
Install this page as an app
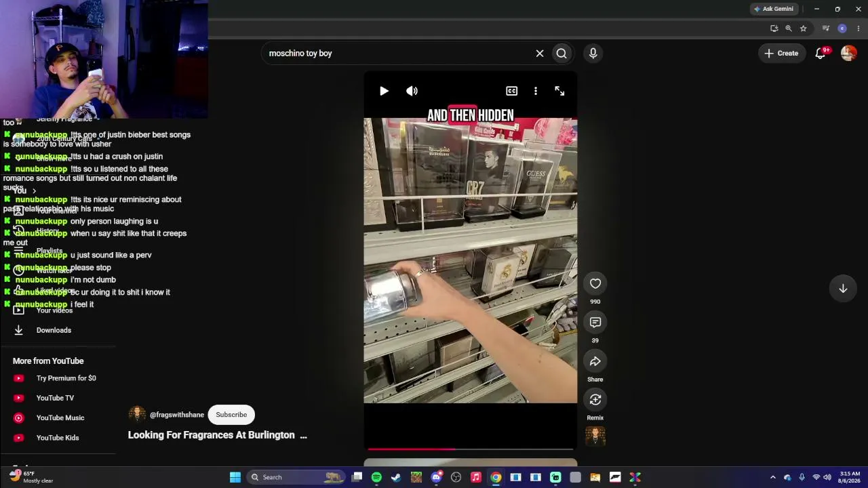point(774,28)
